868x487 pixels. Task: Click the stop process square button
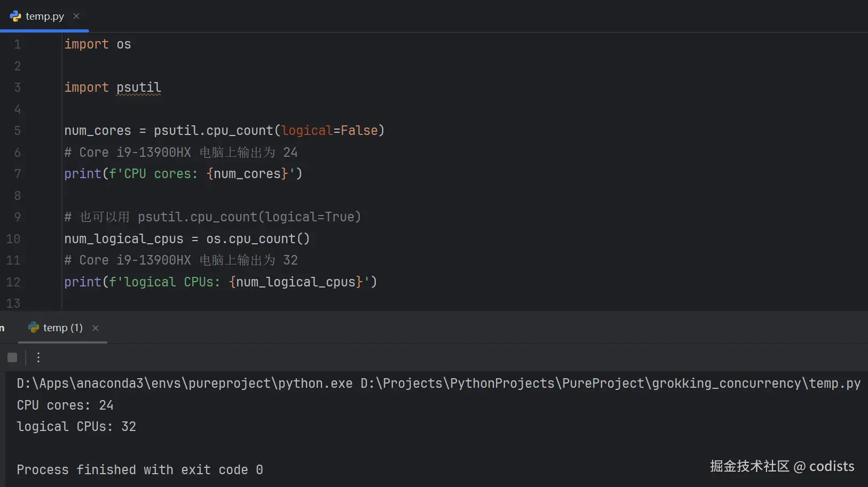[12, 357]
